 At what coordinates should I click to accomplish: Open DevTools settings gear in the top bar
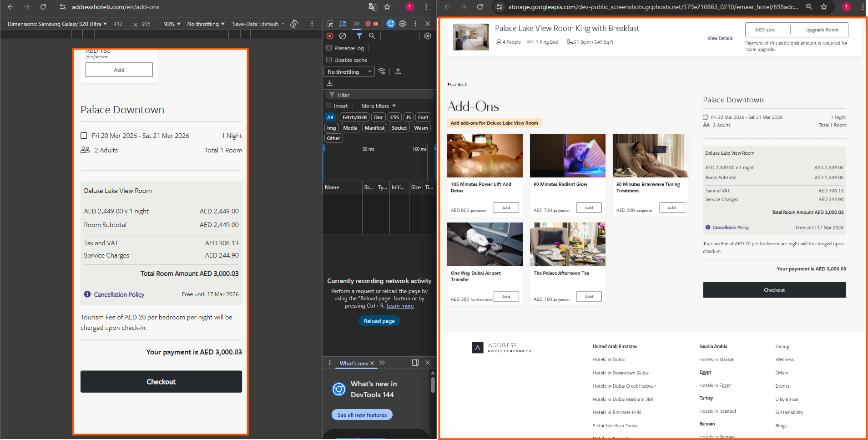403,24
